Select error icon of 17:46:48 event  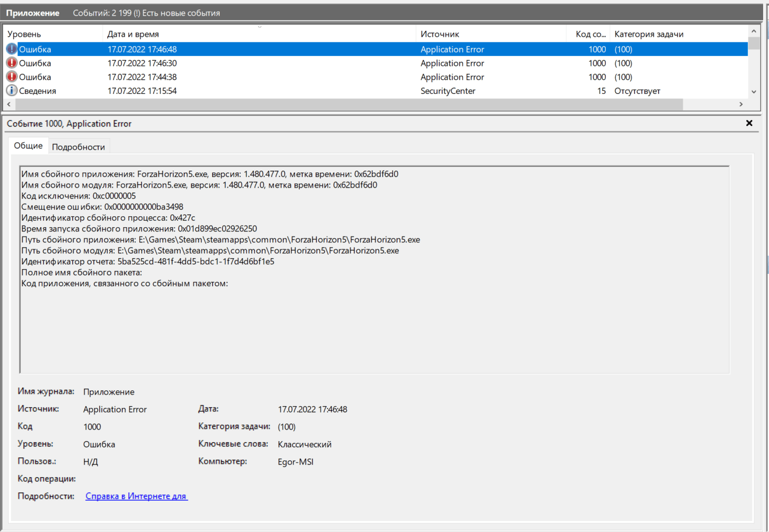tap(12, 49)
